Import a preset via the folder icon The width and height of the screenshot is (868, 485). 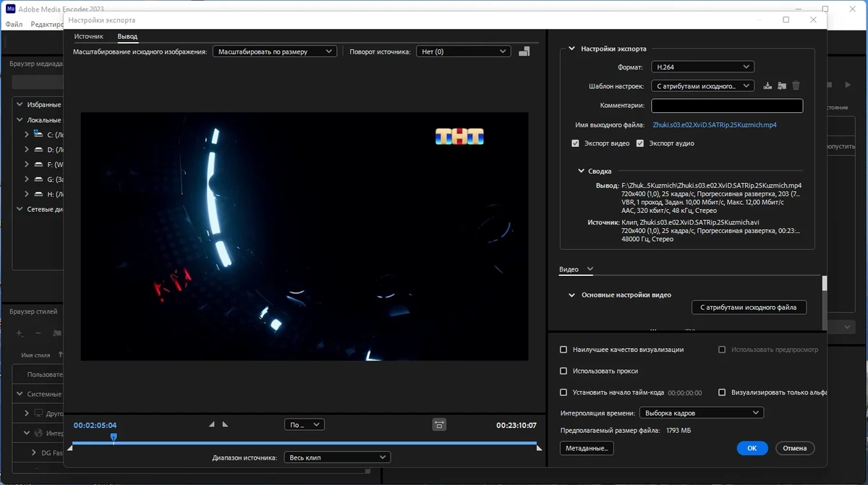coord(782,85)
